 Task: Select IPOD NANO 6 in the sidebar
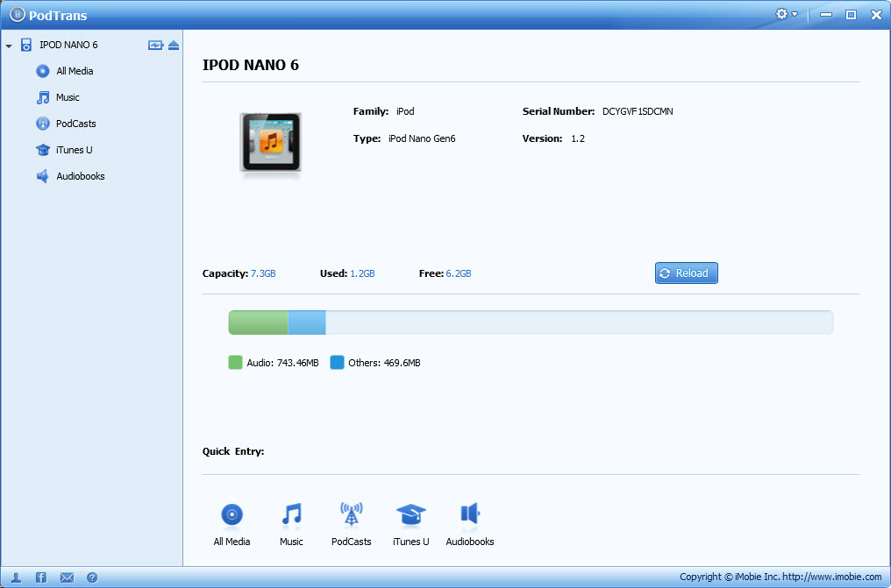tap(68, 45)
